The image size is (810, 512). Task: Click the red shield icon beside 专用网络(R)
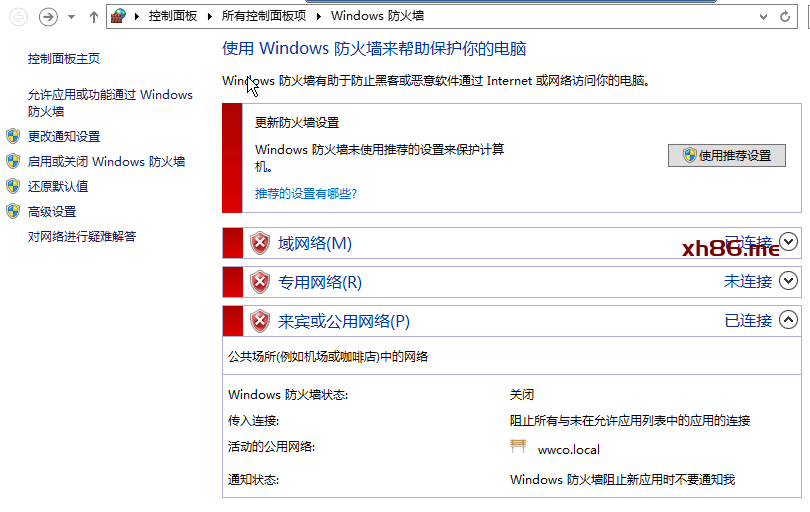point(260,282)
